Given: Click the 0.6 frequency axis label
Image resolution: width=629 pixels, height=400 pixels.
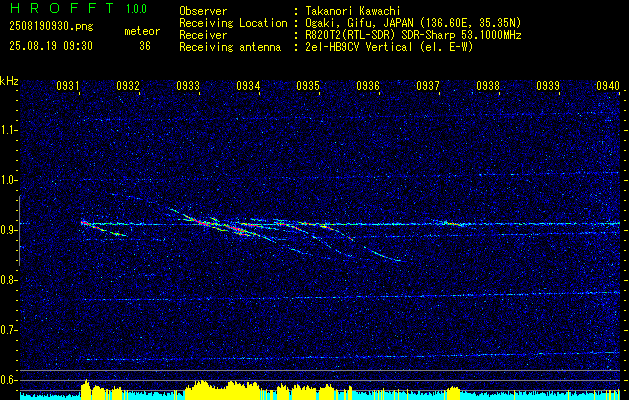Looking at the screenshot, I should tap(9, 380).
